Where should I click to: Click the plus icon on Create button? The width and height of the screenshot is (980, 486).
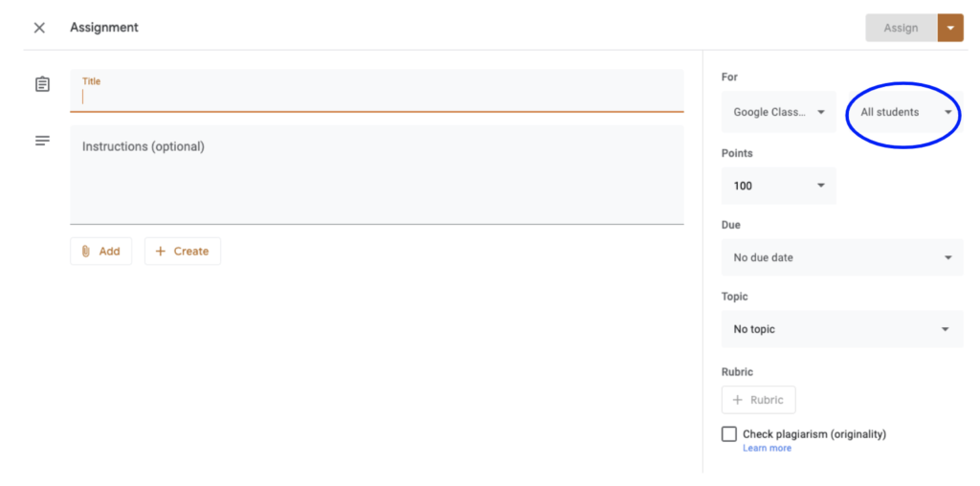pos(160,252)
